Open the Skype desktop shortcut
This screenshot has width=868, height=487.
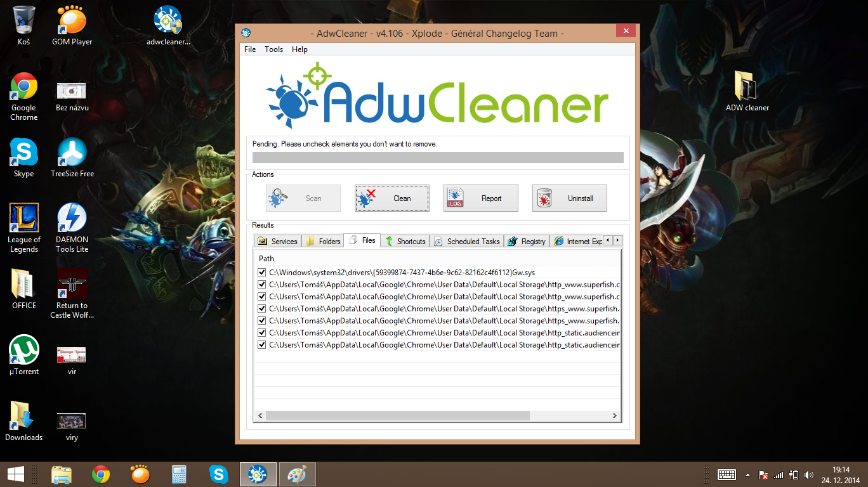[24, 158]
